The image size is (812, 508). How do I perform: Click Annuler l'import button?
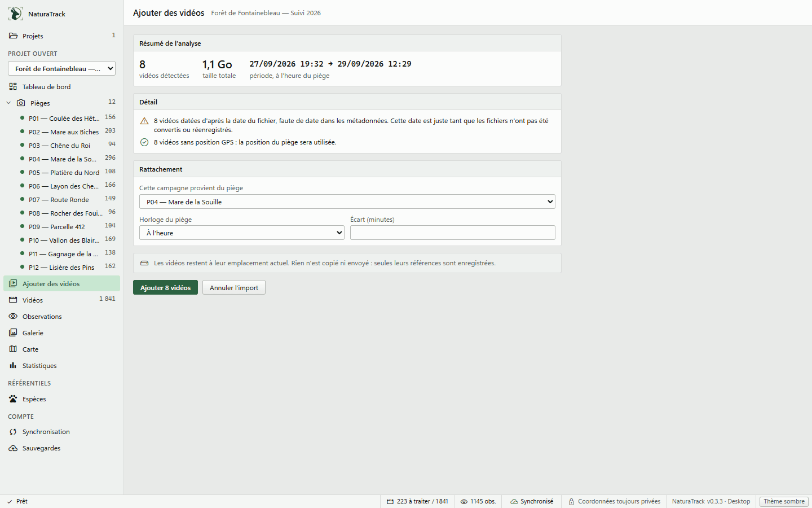[x=234, y=287]
